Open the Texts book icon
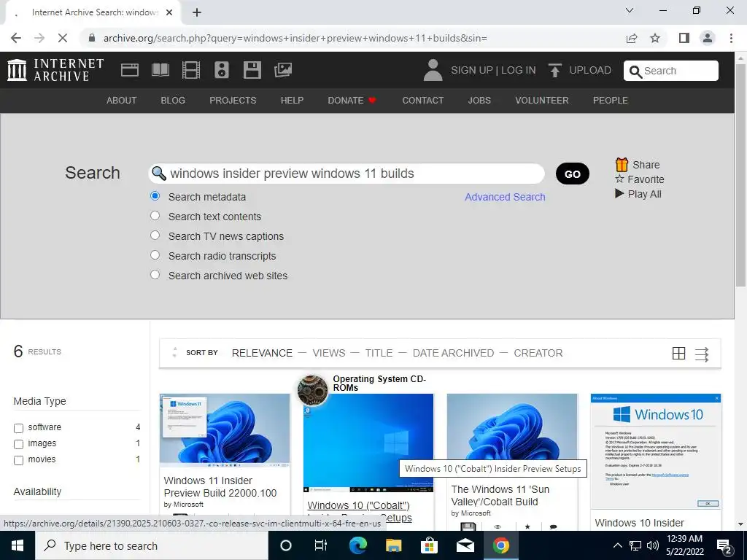This screenshot has height=560, width=747. pos(160,70)
